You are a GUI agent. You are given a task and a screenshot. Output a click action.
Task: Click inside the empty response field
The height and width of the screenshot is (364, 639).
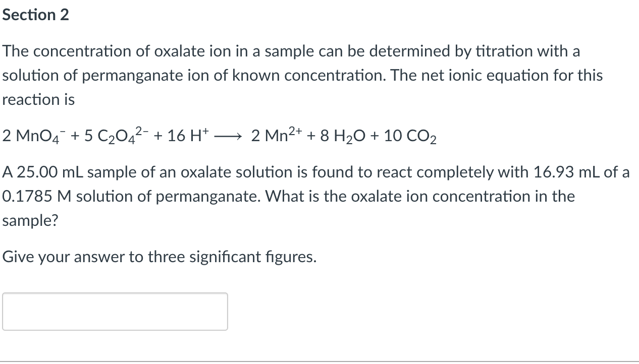click(x=115, y=311)
